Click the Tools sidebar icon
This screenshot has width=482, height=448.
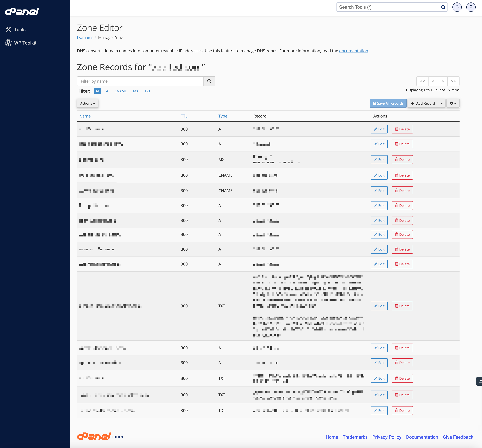tap(8, 29)
